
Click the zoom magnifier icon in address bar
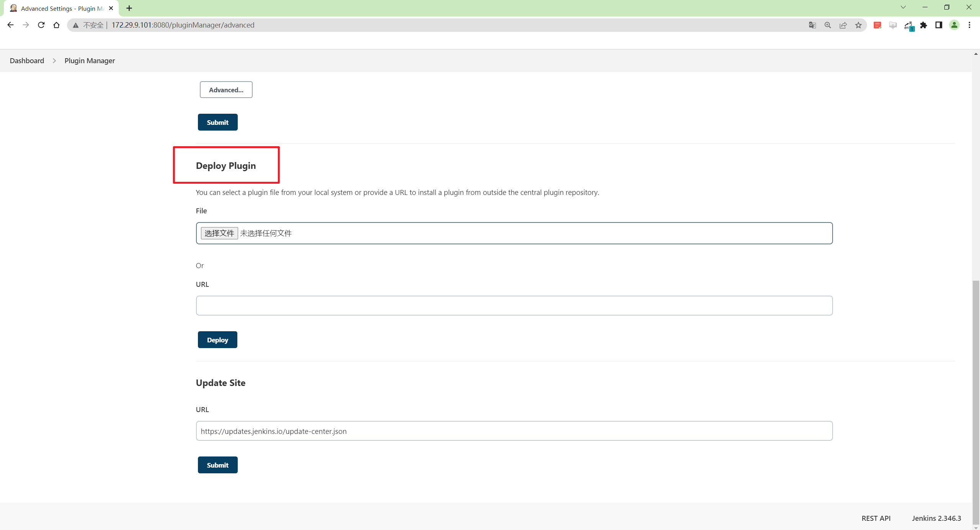pos(828,25)
